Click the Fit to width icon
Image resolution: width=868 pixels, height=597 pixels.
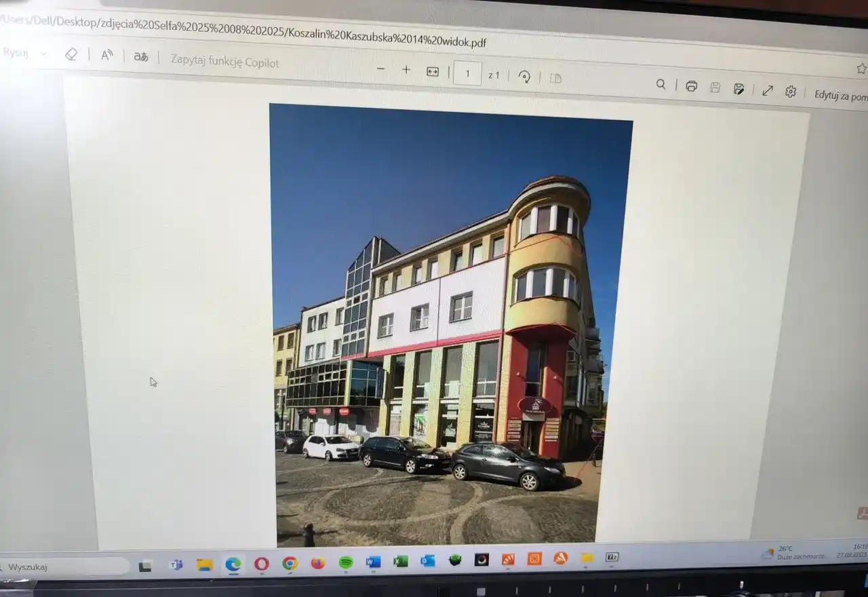(433, 71)
